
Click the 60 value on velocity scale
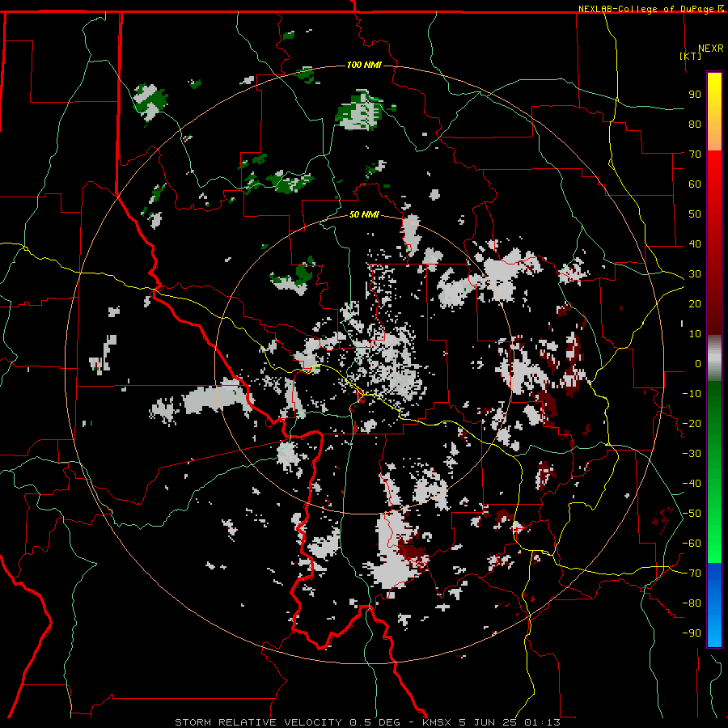695,184
